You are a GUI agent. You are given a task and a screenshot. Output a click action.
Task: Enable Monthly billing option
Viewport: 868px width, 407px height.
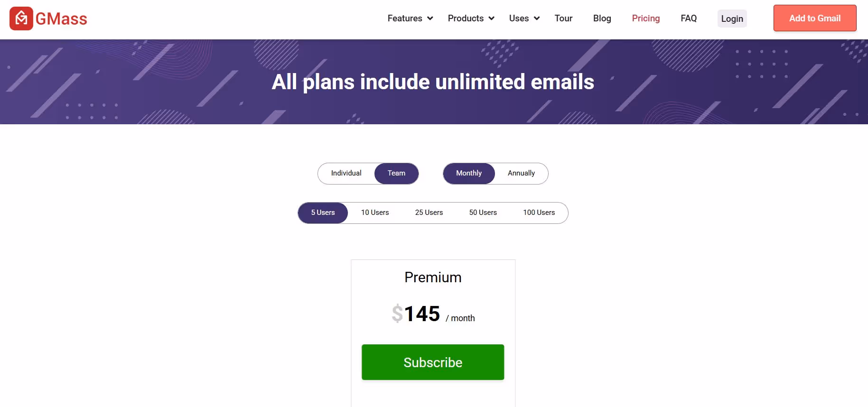tap(469, 173)
